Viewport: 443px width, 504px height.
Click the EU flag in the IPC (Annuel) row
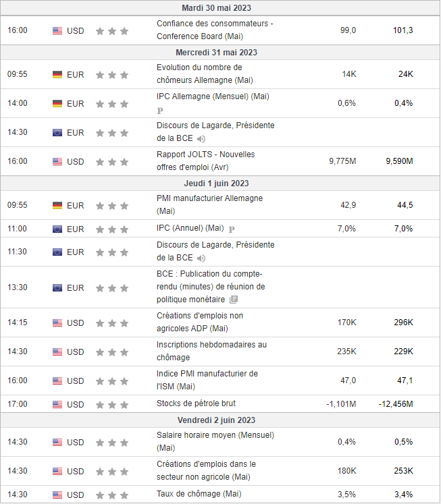(57, 229)
